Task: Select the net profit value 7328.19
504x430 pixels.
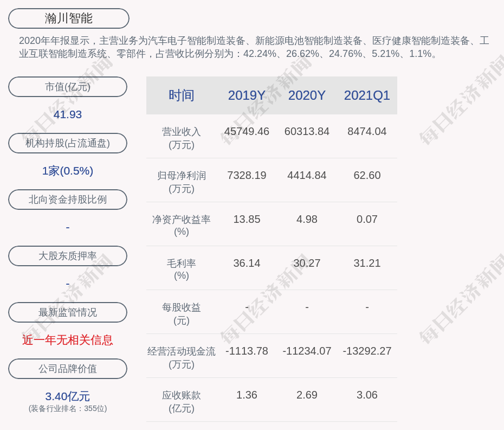Action: (247, 175)
